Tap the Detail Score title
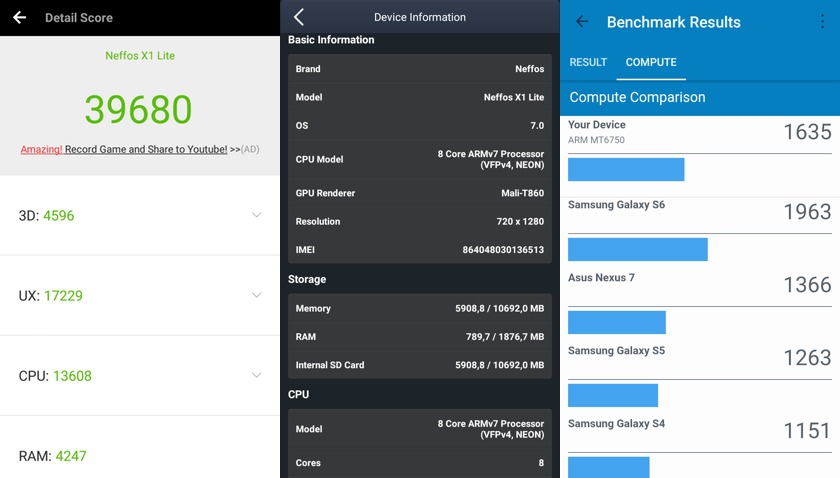Image resolution: width=840 pixels, height=478 pixels. (79, 18)
